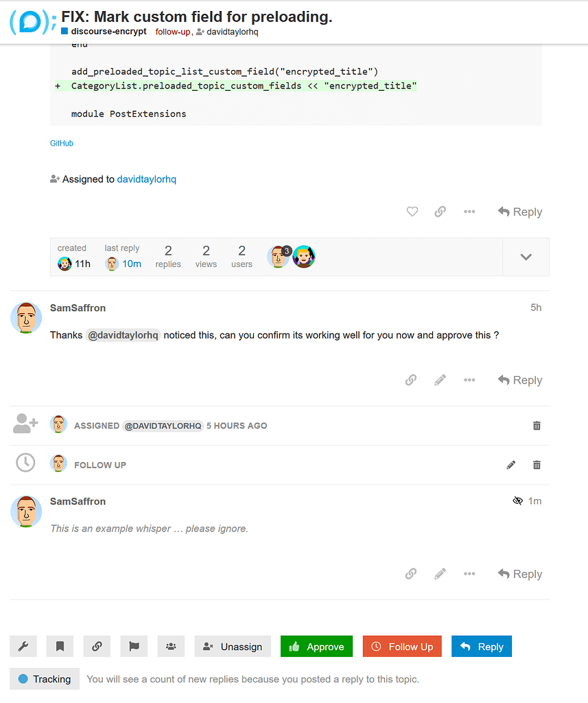Bookmark this topic from the footer
Image resolution: width=588 pixels, height=703 pixels.
point(60,646)
